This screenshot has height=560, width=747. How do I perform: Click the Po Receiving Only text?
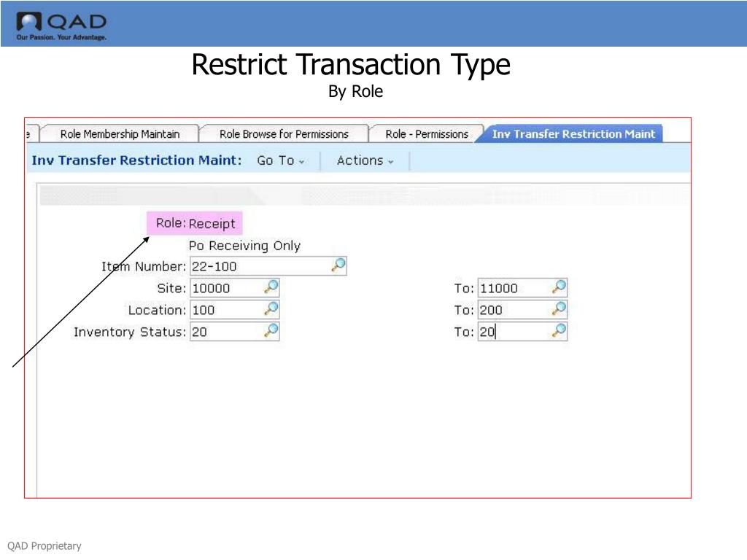tap(244, 246)
